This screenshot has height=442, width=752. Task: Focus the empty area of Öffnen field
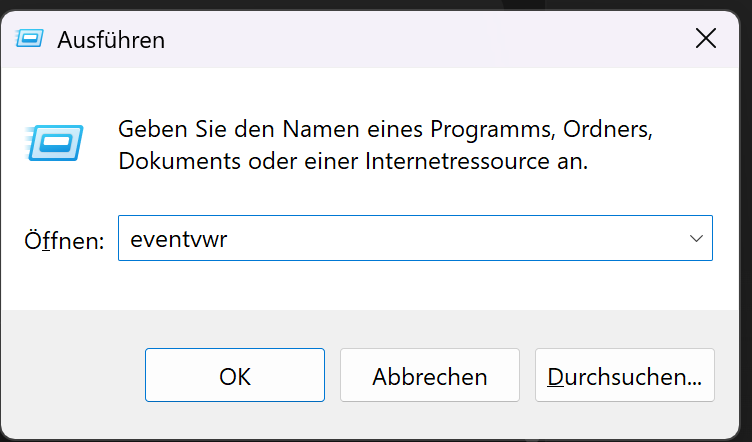tap(450, 240)
